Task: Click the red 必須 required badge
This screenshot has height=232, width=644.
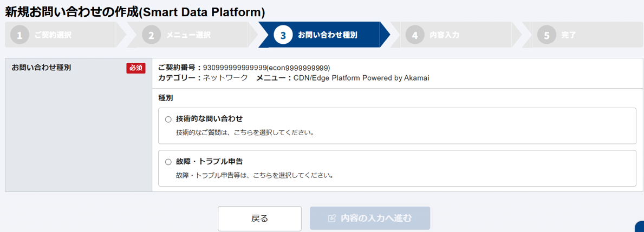Action: [x=136, y=68]
